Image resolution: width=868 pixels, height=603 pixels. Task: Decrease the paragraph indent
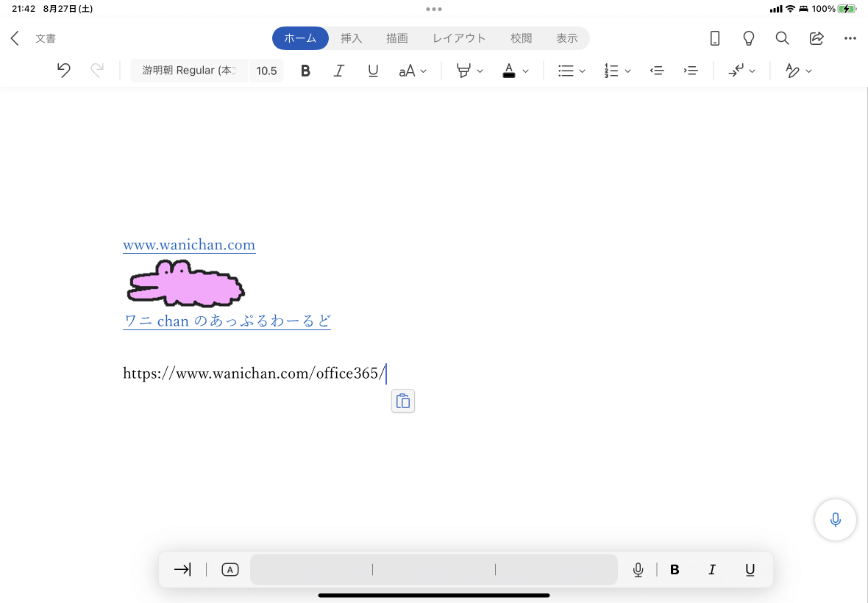[657, 71]
